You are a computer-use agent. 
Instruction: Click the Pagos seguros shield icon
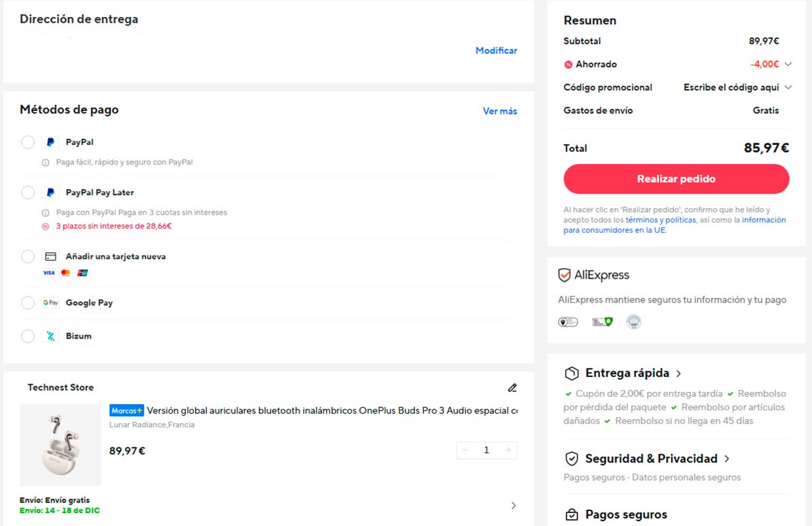[570, 514]
